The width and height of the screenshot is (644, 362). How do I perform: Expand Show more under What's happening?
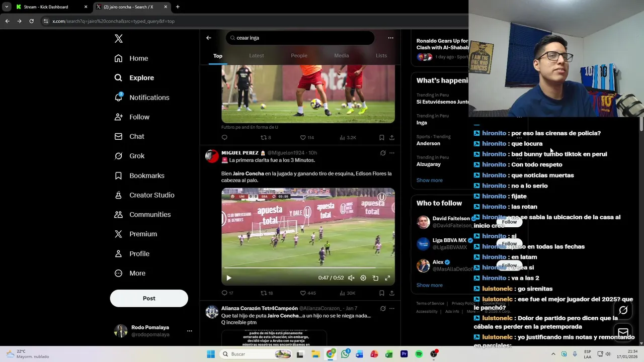pyautogui.click(x=429, y=180)
